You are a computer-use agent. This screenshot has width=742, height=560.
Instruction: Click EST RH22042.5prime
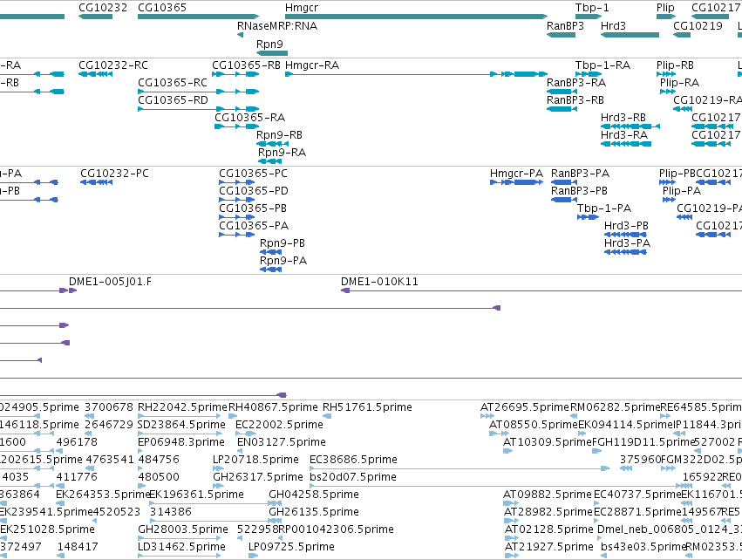[x=182, y=407]
